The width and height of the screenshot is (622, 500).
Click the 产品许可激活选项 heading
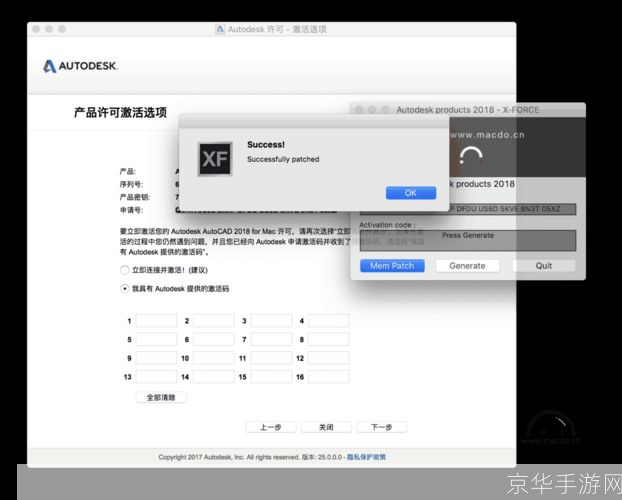pos(121,112)
